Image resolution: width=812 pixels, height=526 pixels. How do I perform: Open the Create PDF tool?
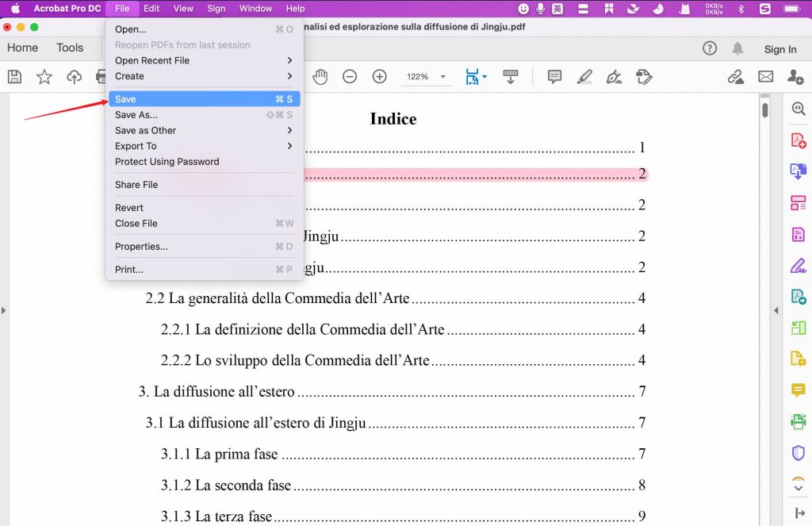(x=799, y=140)
